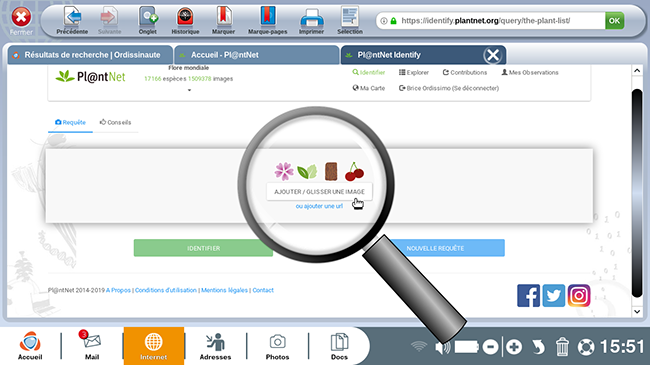Click the minus zoom-out icon
The image size is (650, 365).
(x=490, y=347)
